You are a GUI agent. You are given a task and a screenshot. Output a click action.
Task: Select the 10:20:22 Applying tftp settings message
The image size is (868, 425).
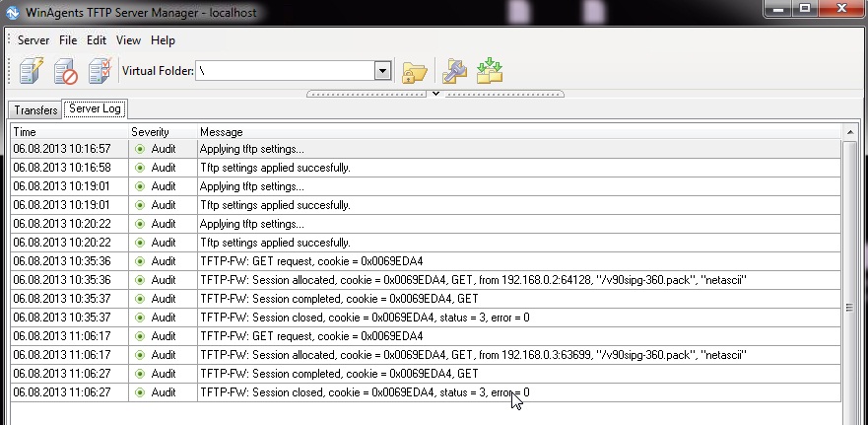tap(252, 224)
